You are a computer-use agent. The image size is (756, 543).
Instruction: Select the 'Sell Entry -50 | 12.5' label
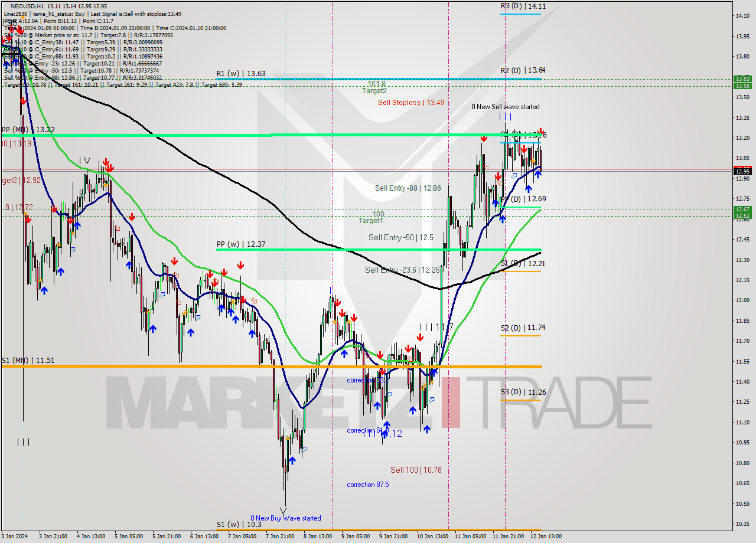click(x=401, y=237)
